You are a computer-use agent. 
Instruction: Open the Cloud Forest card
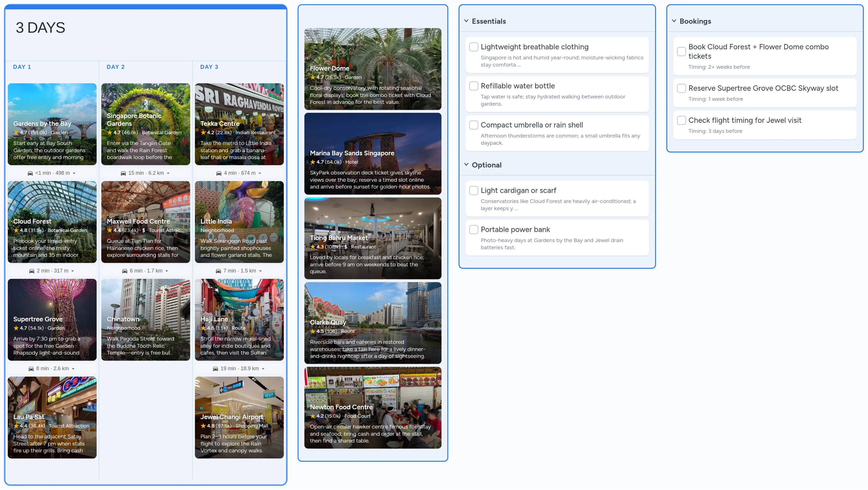[x=52, y=222]
